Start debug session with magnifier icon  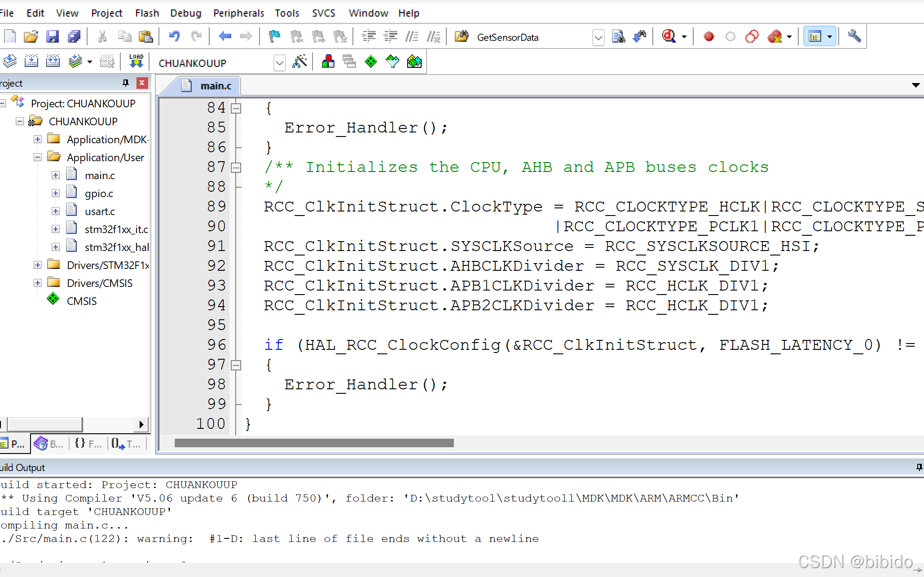tap(669, 37)
